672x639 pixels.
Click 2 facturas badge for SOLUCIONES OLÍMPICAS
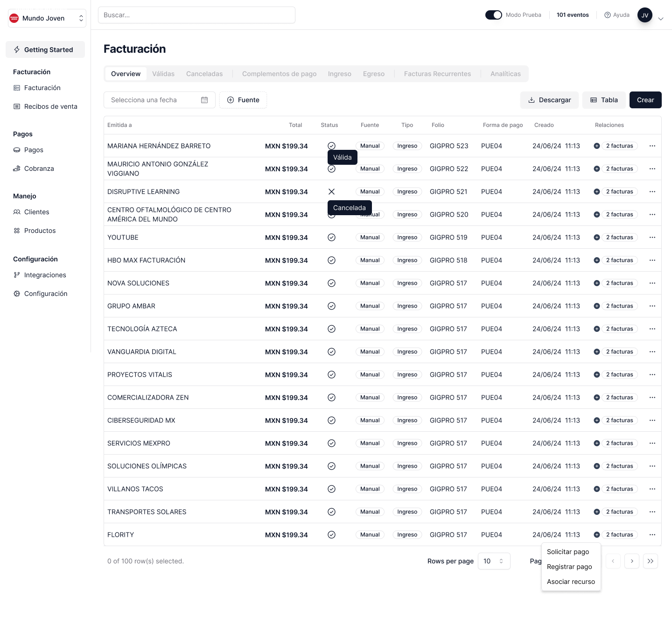coord(620,466)
